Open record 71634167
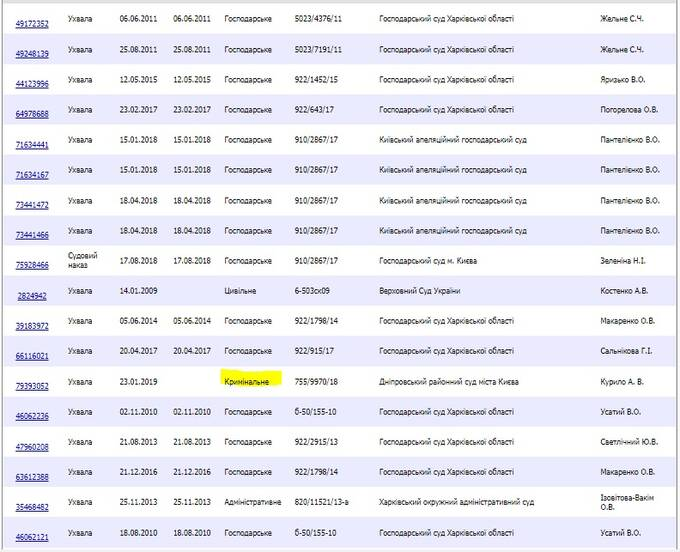 pos(33,174)
